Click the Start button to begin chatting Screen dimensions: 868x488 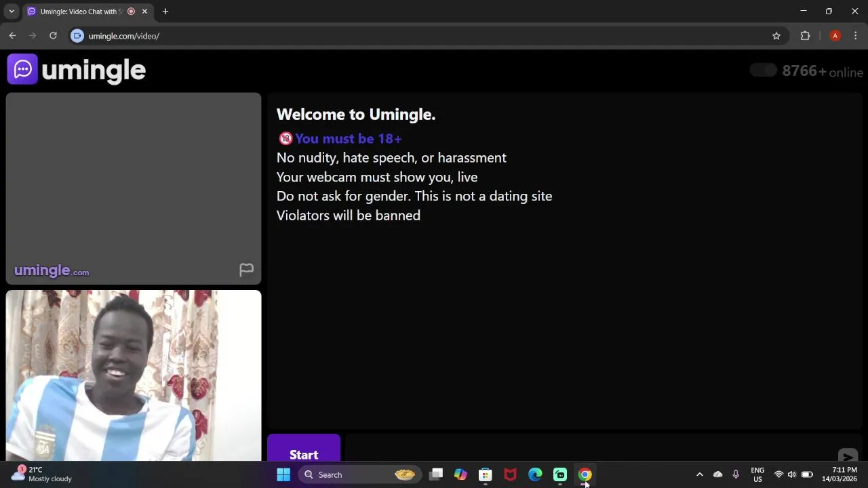[x=304, y=449]
